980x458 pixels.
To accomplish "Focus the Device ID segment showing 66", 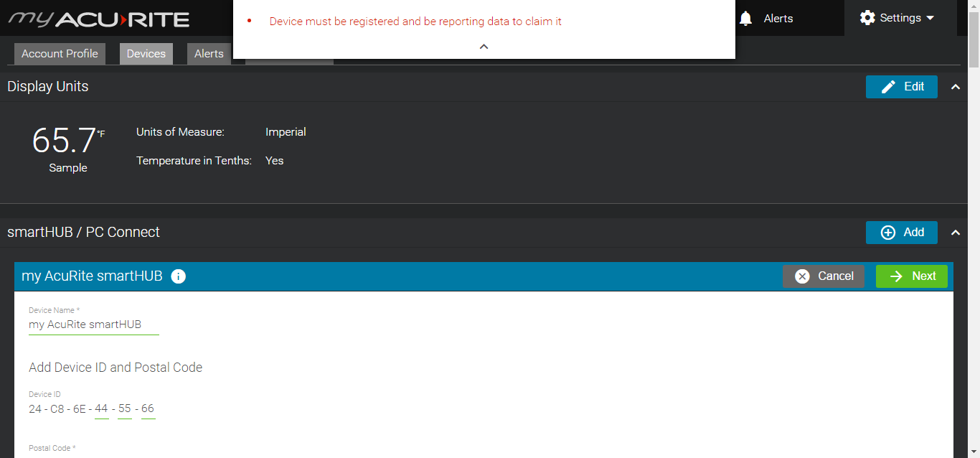I will coord(148,409).
